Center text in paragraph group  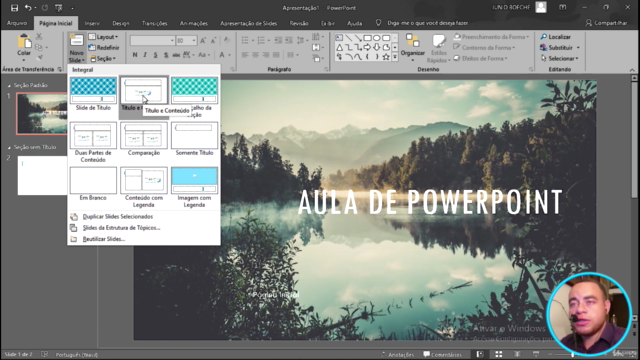256,55
